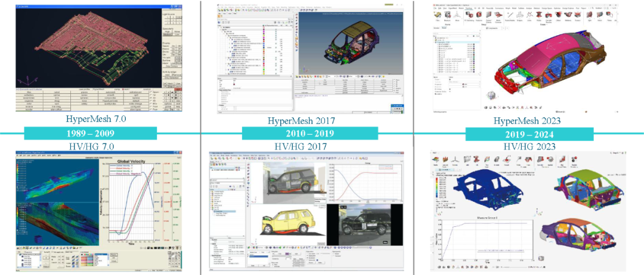This screenshot has width=644, height=275.
Task: Click split button in HyperMesh 7.0 panel
Action: 136,95
